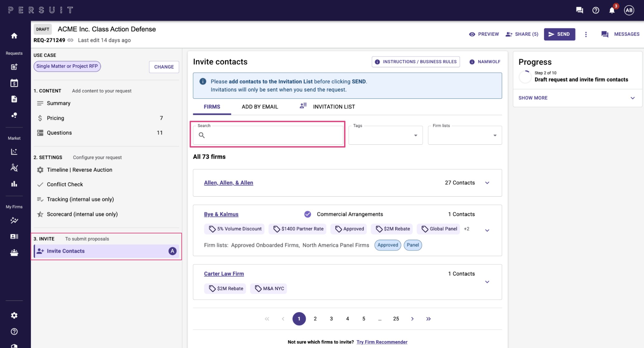This screenshot has width=644, height=348.
Task: Switch to the Add By Email tab
Action: click(260, 107)
